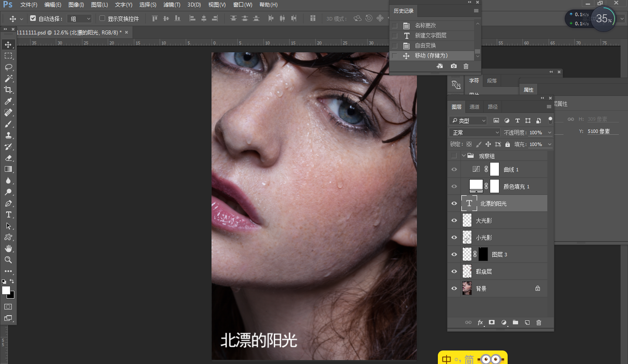Hide the 北漂的阳光 text layer
The image size is (628, 364).
[x=454, y=204]
